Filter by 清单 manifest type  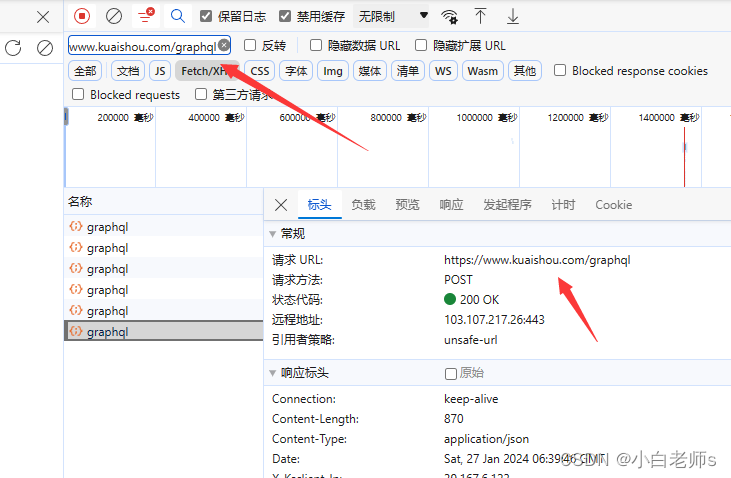(x=408, y=71)
